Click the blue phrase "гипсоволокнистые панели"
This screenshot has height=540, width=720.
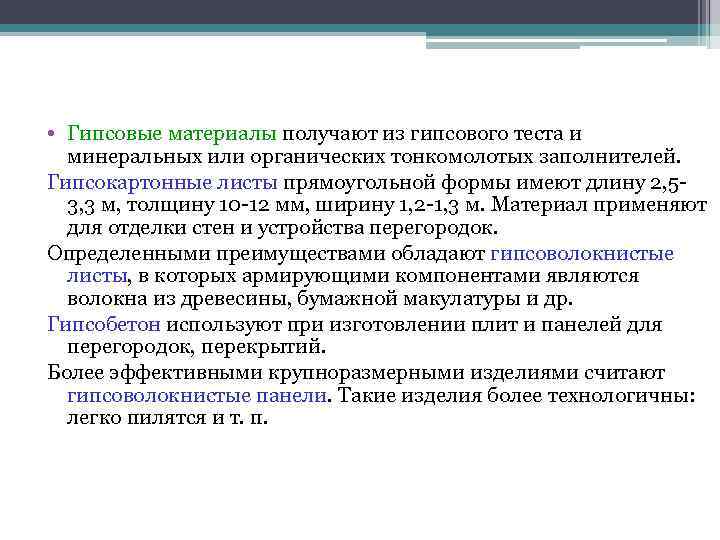(197, 395)
